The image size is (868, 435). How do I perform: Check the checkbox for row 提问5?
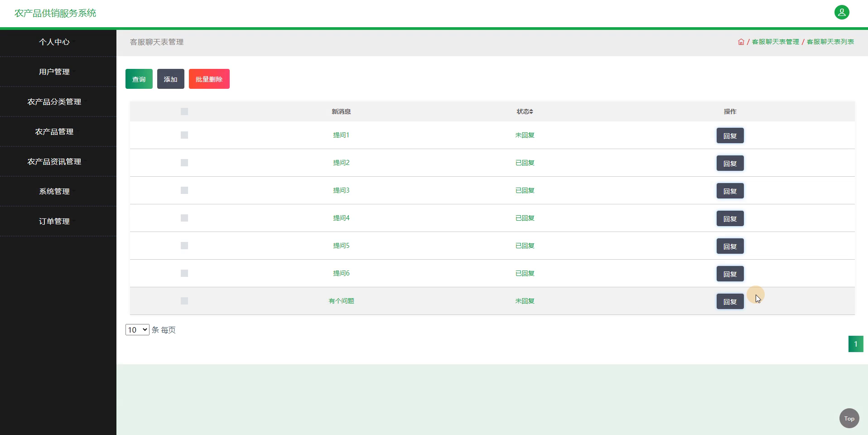[x=184, y=246]
